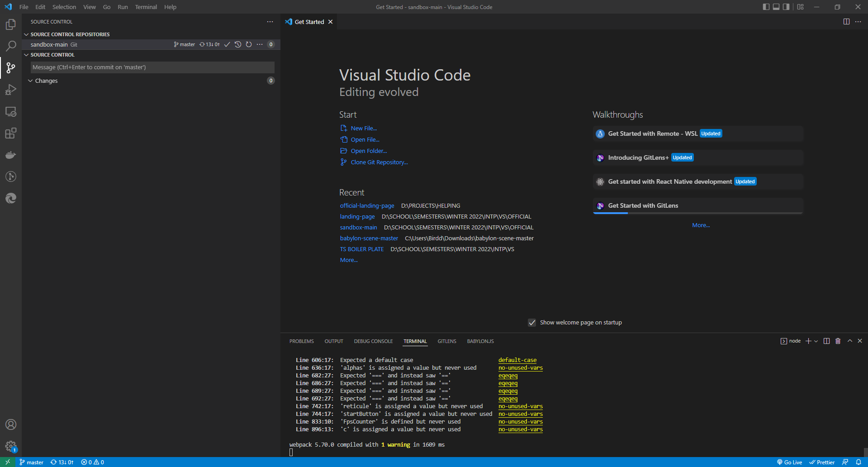The width and height of the screenshot is (868, 467).
Task: Open the Selection menu
Action: click(64, 7)
